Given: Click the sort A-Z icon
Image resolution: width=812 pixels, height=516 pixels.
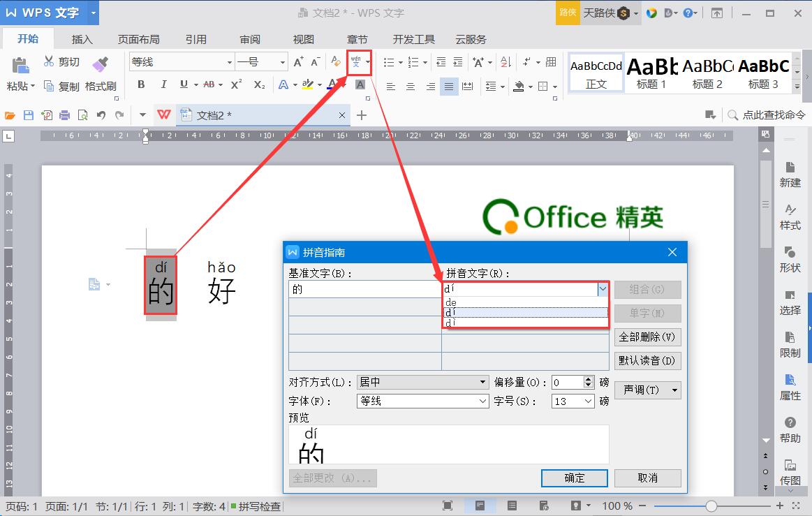Looking at the screenshot, I should 506,62.
